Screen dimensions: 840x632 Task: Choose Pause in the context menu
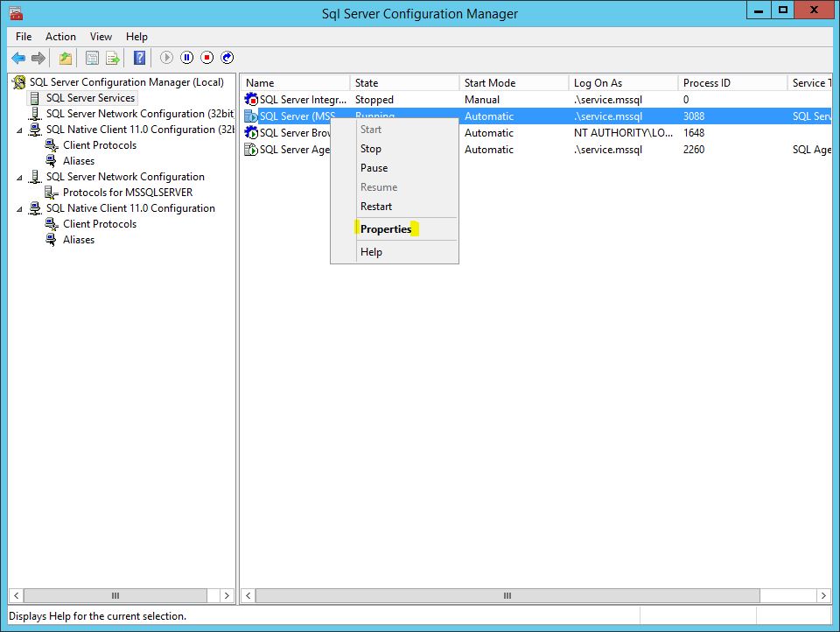click(395, 168)
